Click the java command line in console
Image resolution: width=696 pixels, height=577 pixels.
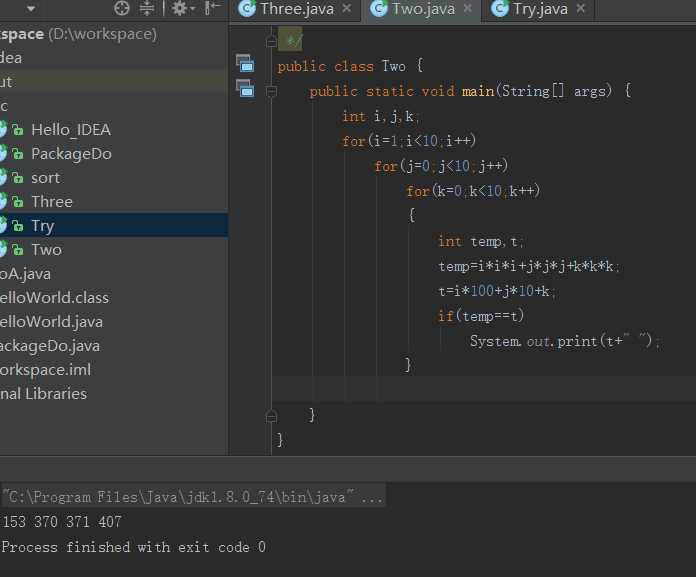tap(194, 496)
